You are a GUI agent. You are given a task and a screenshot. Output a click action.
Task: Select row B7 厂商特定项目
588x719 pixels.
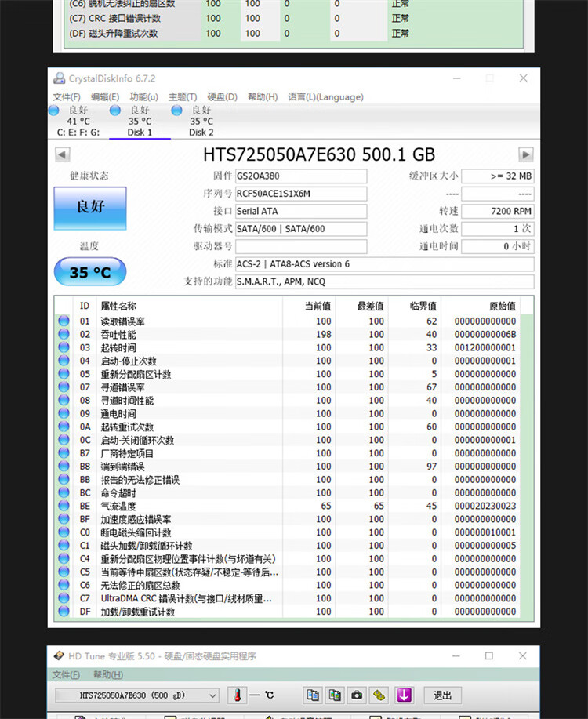(x=288, y=453)
